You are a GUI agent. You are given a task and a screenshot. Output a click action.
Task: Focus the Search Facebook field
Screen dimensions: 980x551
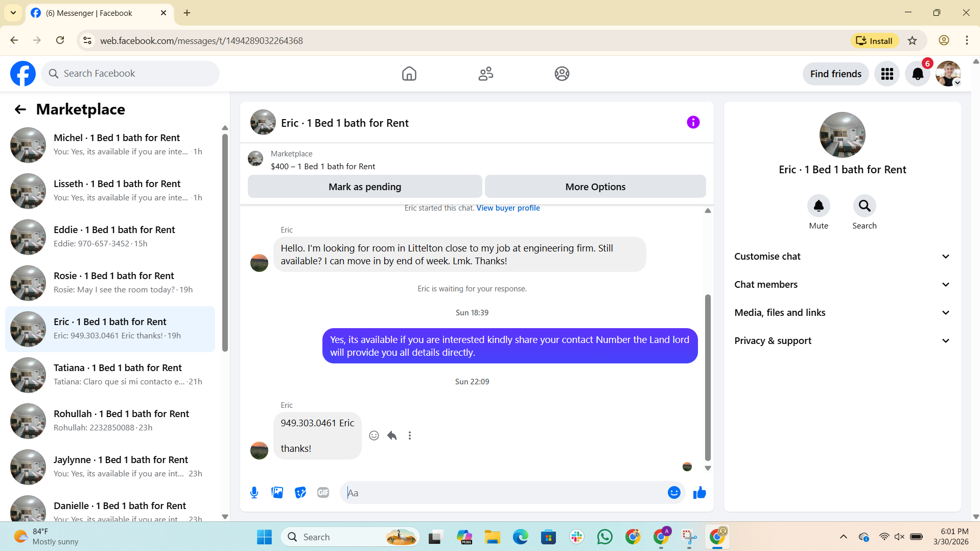pos(130,74)
